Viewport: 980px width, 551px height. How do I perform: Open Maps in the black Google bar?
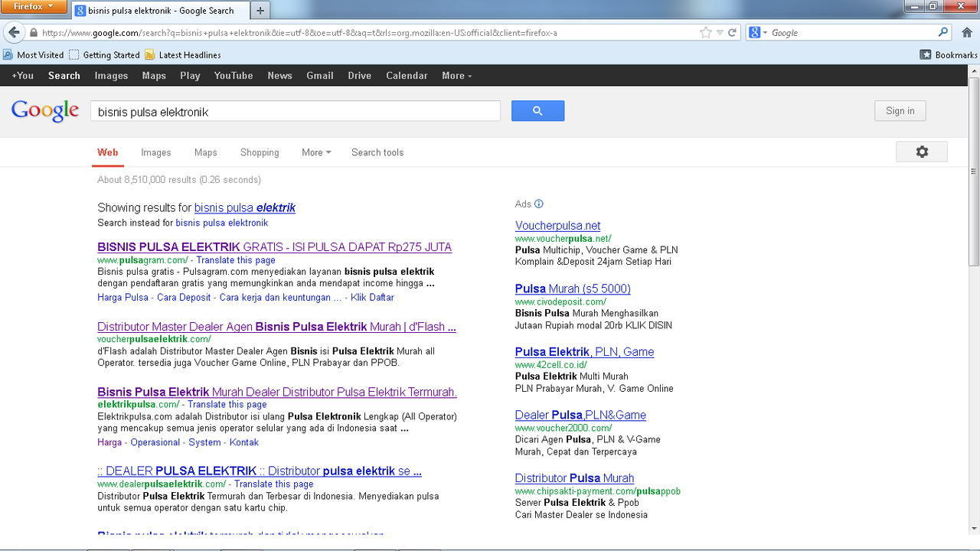[x=154, y=76]
